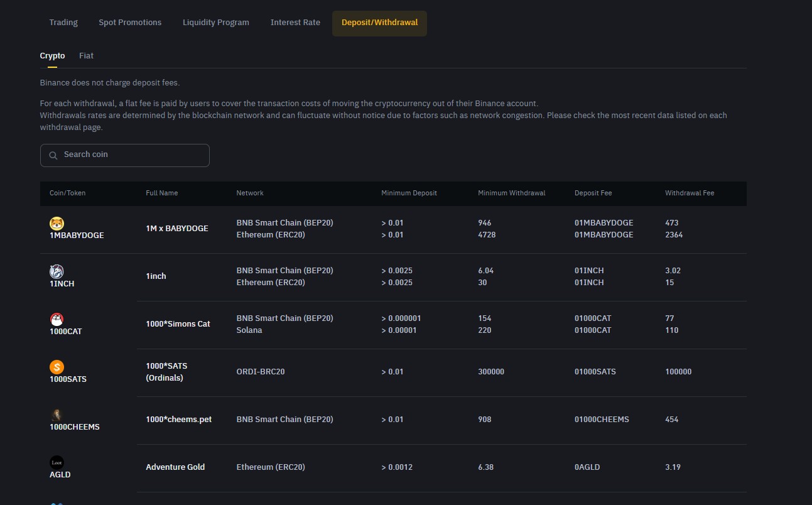Click the 1MBABYDOGE coin icon
The height and width of the screenshot is (505, 812).
pos(57,224)
